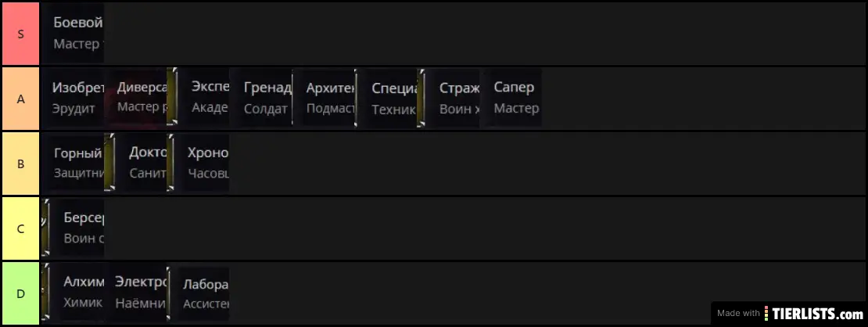Click the Изобрет Эрудит tile

pyautogui.click(x=73, y=98)
